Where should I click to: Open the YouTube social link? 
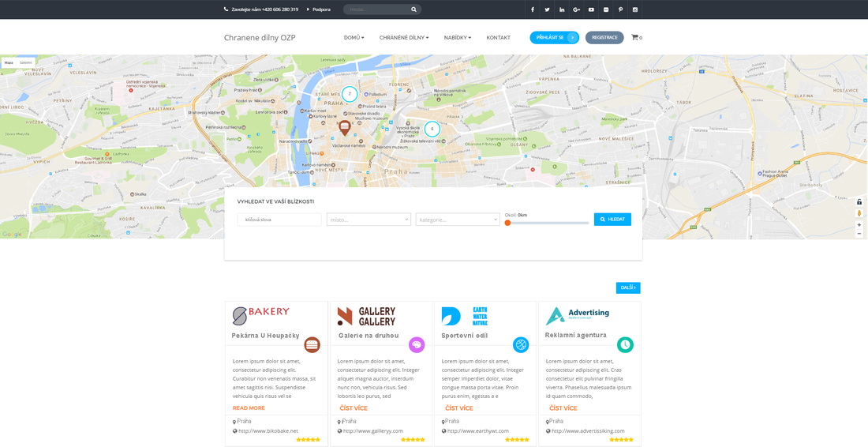point(591,9)
